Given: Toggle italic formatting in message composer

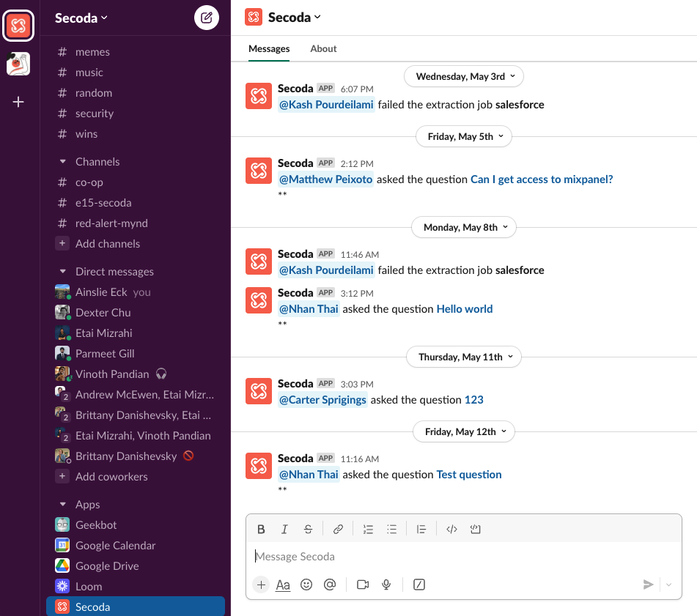Looking at the screenshot, I should point(284,529).
